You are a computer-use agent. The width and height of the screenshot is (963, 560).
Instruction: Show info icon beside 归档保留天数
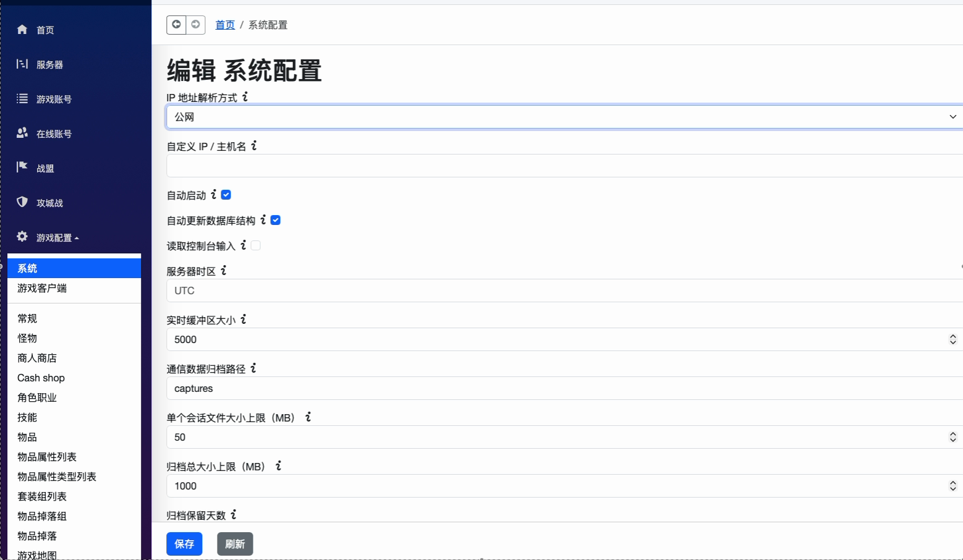pos(234,514)
